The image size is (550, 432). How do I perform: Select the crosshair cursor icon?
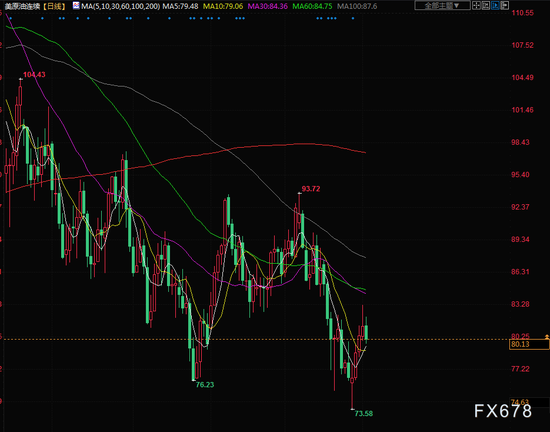tap(476, 5)
